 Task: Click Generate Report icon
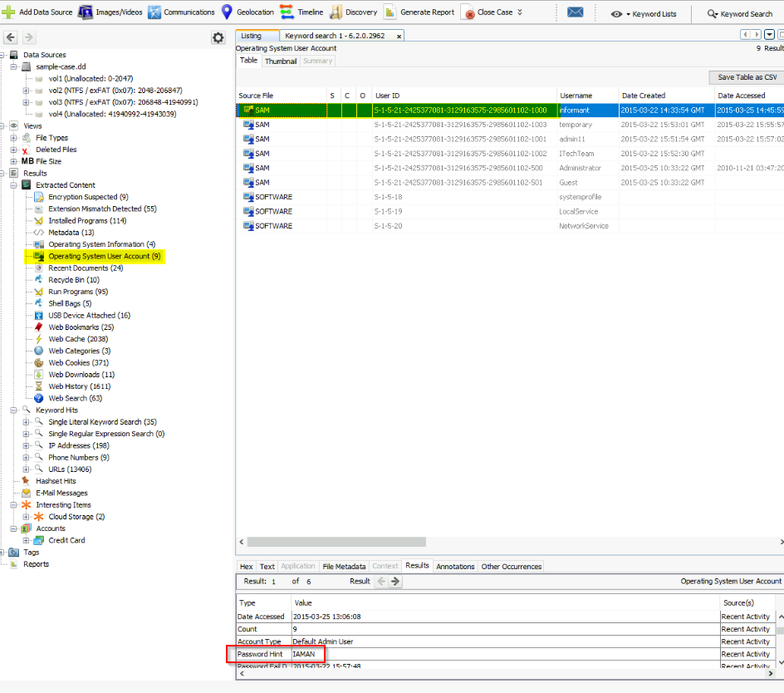click(x=390, y=12)
